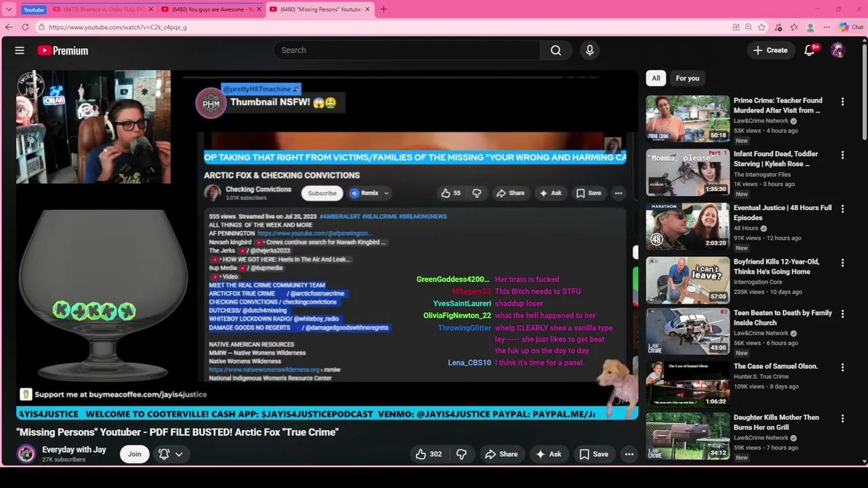Image resolution: width=868 pixels, height=488 pixels.
Task: Click the Law&Crime Network name under Prime Crime
Action: (761, 121)
